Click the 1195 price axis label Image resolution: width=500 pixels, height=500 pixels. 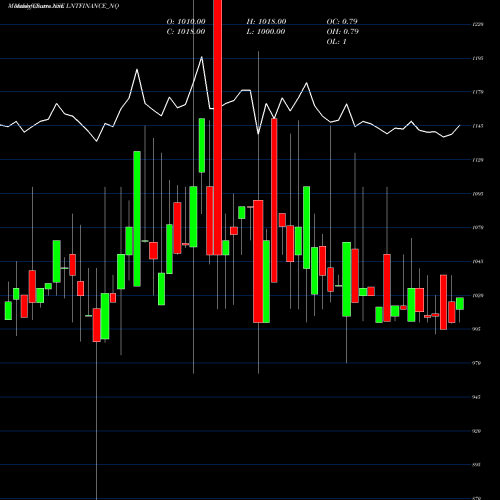pos(478,58)
